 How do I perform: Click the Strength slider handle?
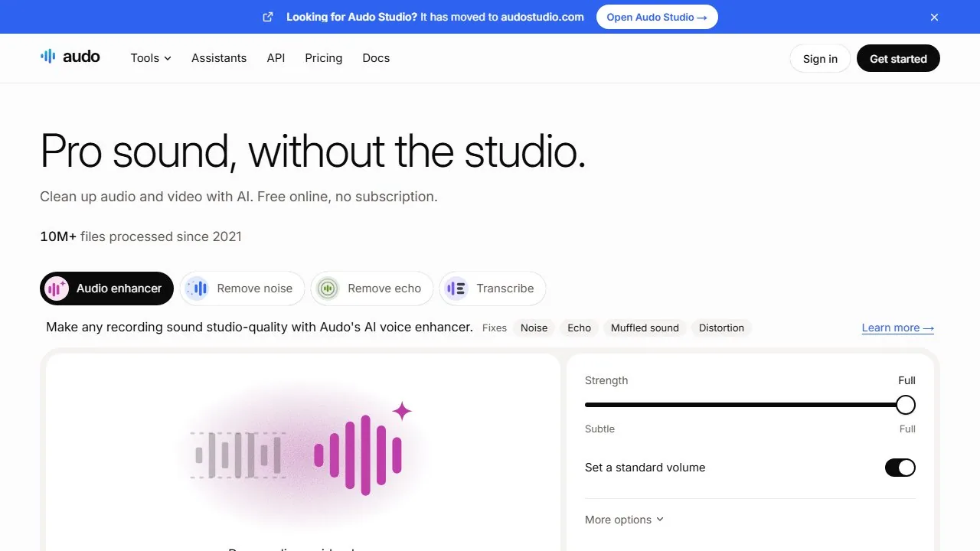pyautogui.click(x=906, y=405)
